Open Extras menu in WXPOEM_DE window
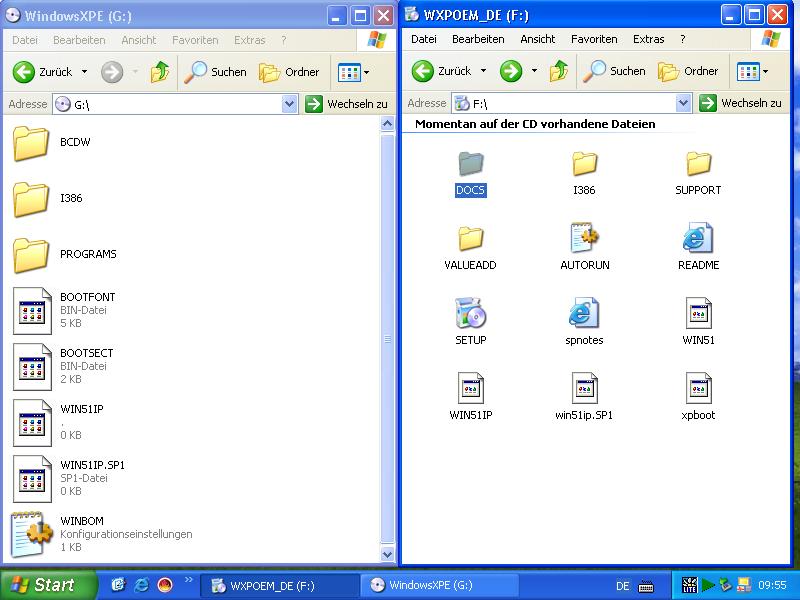This screenshot has height=600, width=800. click(x=648, y=39)
